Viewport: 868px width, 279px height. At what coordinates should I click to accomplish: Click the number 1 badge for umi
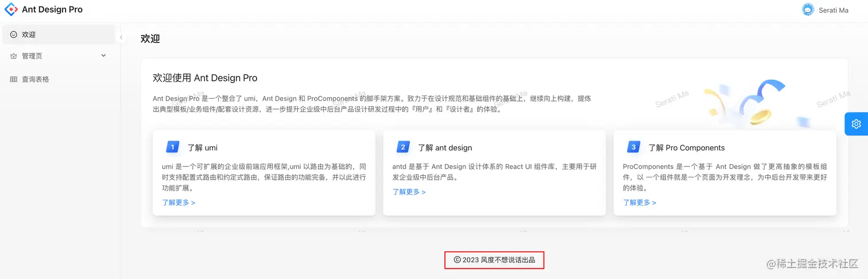173,148
